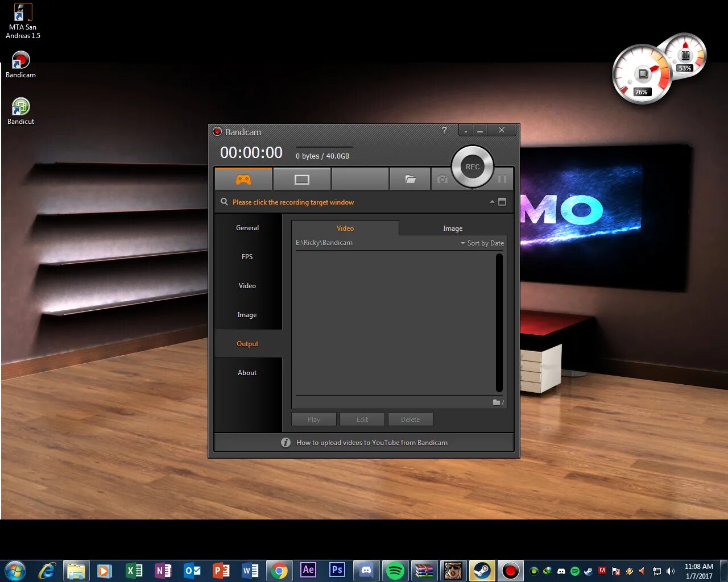
Task: Click the info icon beside the YouTube tip
Action: (286, 442)
